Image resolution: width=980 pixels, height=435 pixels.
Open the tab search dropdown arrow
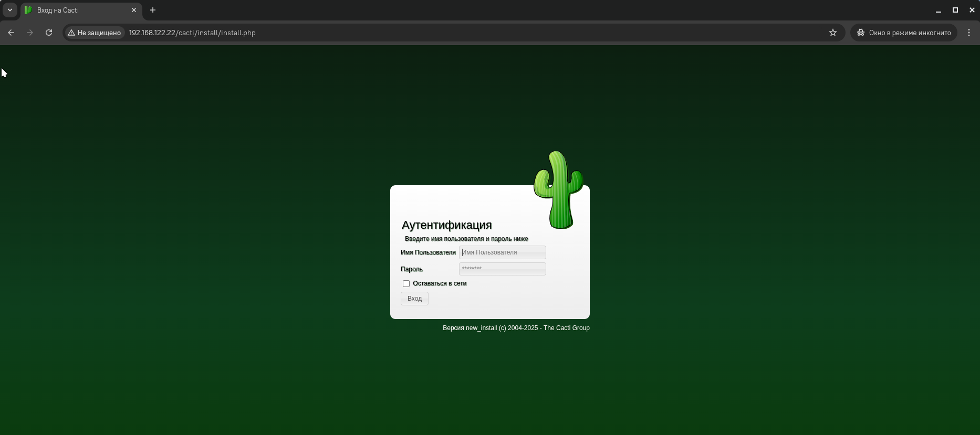(10, 10)
